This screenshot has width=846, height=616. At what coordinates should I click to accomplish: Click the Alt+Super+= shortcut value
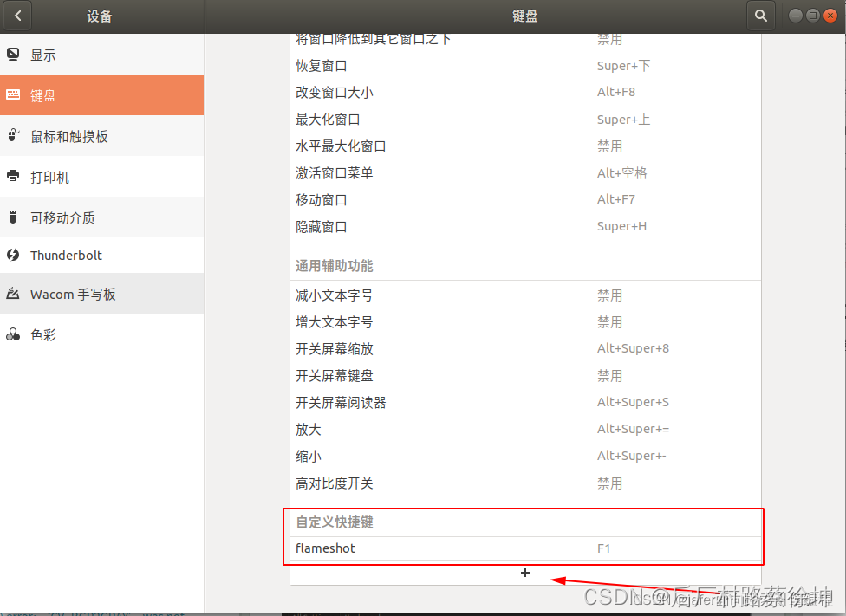click(x=633, y=430)
